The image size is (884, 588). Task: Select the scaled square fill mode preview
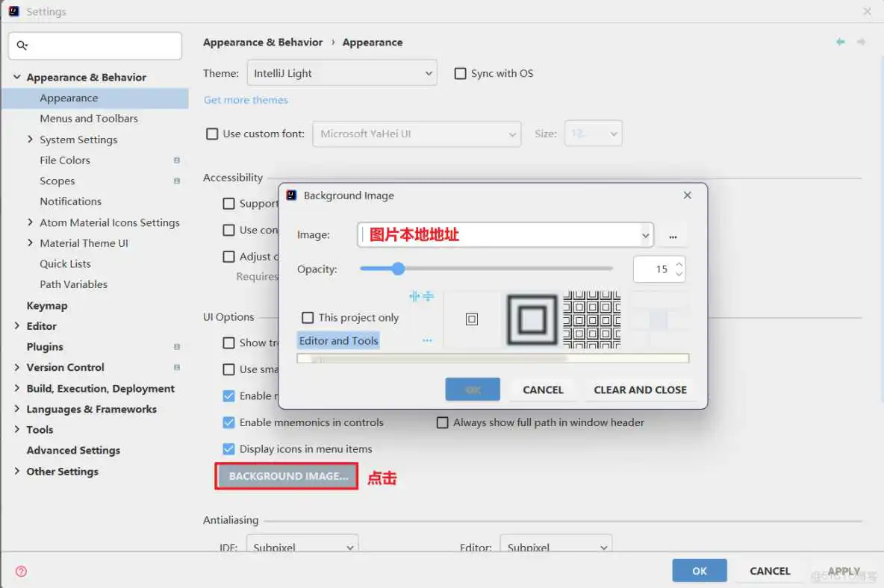[530, 319]
